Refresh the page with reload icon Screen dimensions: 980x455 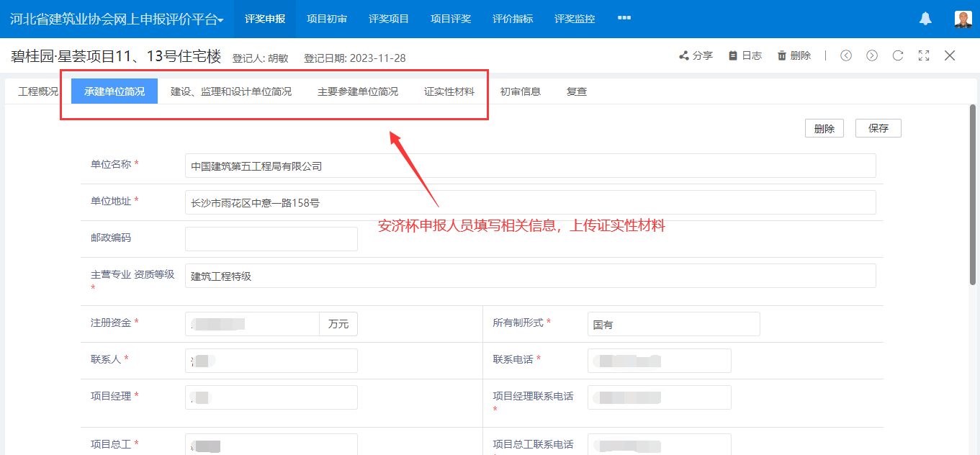(898, 55)
